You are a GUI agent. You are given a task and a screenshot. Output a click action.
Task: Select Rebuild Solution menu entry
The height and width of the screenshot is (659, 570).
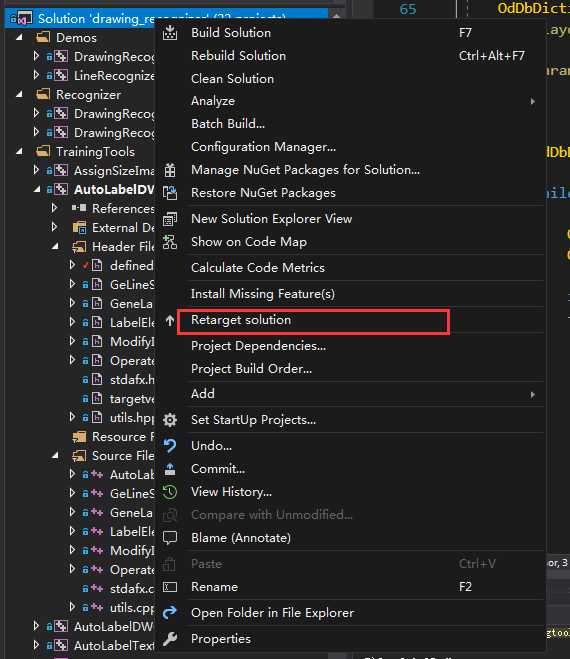[238, 55]
